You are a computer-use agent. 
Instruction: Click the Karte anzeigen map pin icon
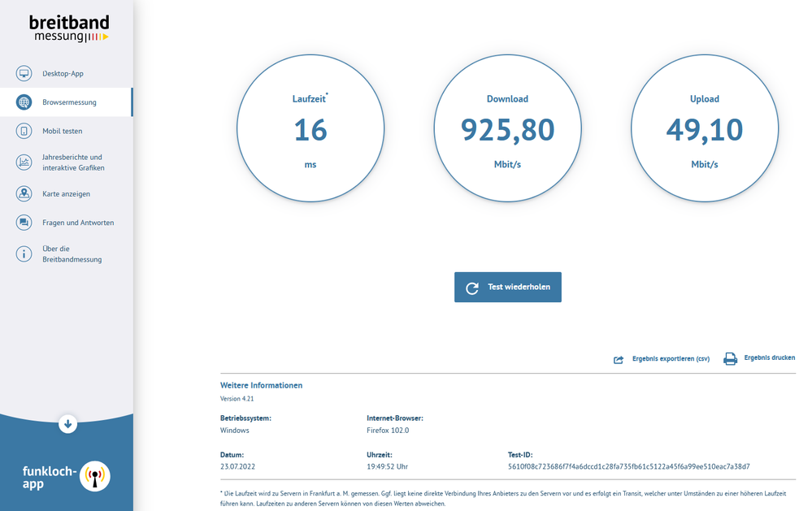coord(24,193)
